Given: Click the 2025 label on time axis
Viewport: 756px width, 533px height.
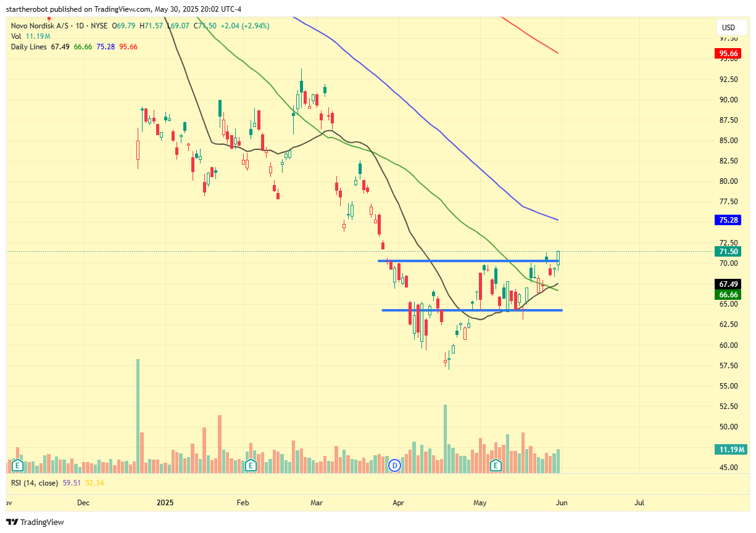Looking at the screenshot, I should click(x=165, y=503).
